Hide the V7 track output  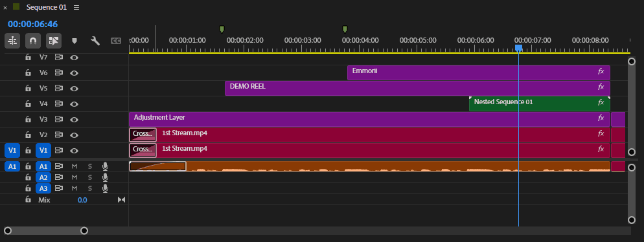74,58
